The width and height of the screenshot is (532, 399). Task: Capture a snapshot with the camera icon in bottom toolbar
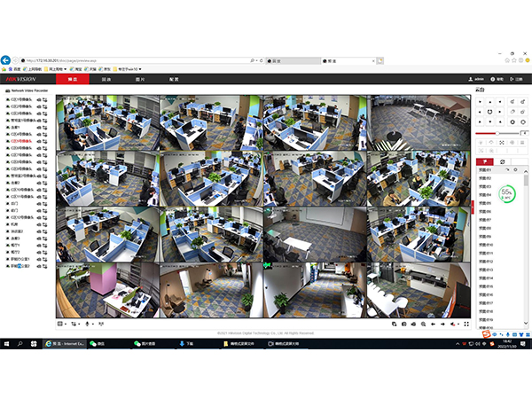[x=403, y=324]
